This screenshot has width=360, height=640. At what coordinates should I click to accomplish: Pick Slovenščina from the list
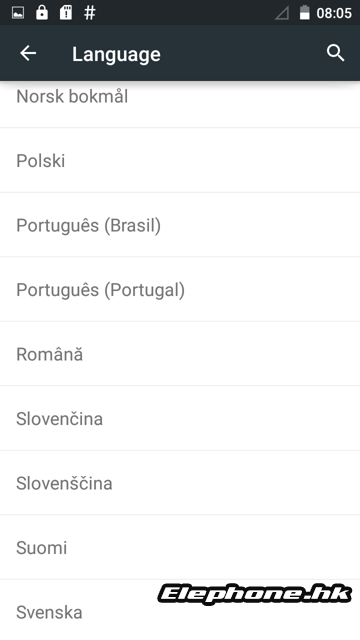pyautogui.click(x=180, y=483)
